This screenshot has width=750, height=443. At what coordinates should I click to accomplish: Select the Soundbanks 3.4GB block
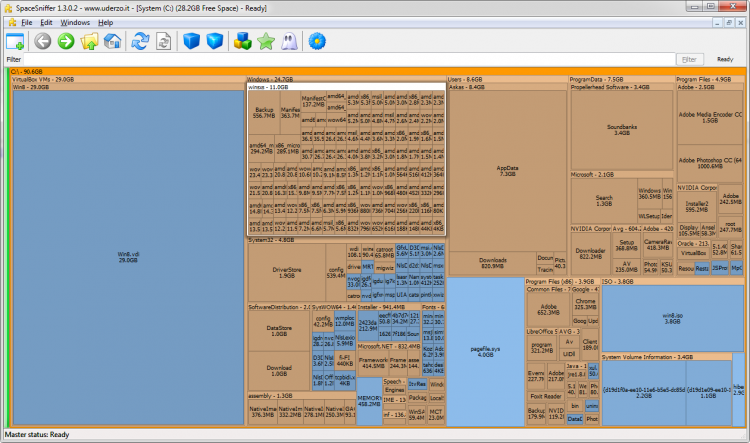[x=622, y=130]
